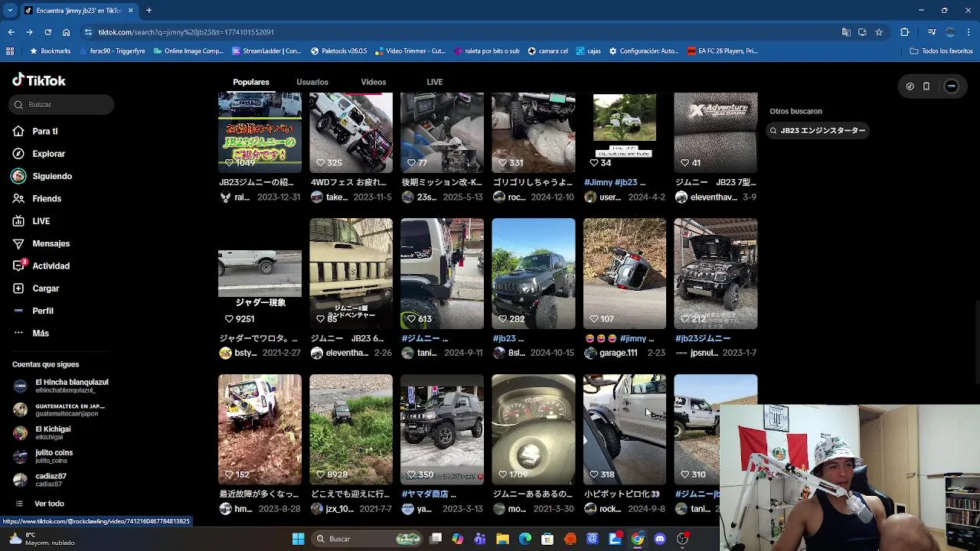980x551 pixels.
Task: Click the translate page icon in address bar
Action: (845, 32)
